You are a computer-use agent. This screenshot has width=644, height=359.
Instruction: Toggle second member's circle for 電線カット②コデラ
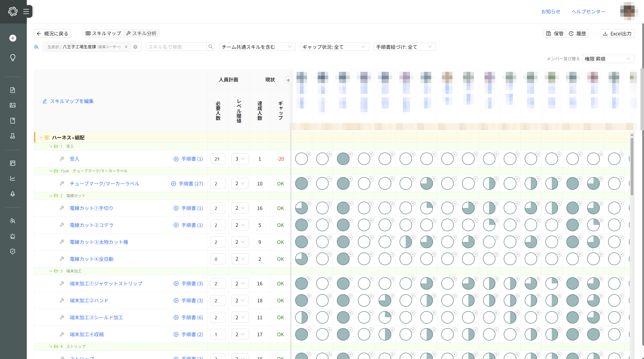(x=322, y=225)
